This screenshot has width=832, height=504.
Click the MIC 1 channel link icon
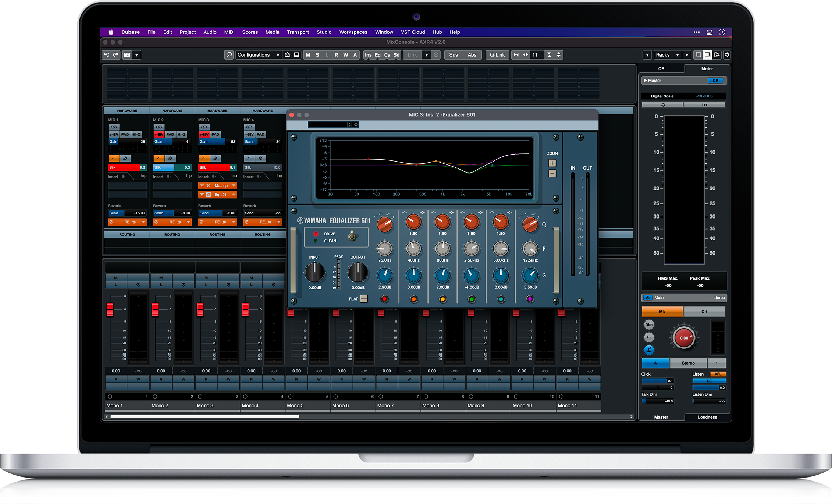114,127
